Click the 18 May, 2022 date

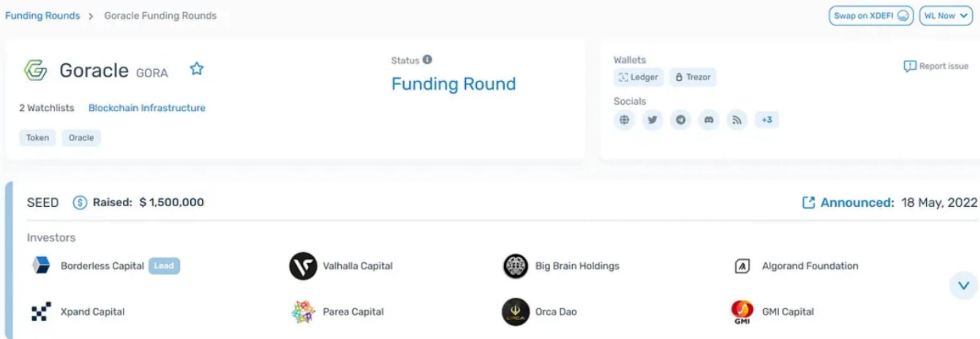click(939, 202)
